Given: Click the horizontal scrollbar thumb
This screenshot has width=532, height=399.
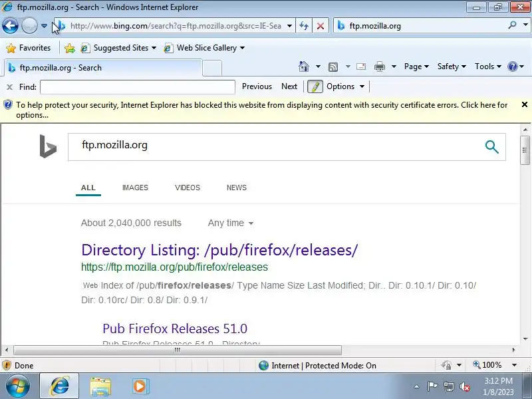Looking at the screenshot, I should 178,350.
